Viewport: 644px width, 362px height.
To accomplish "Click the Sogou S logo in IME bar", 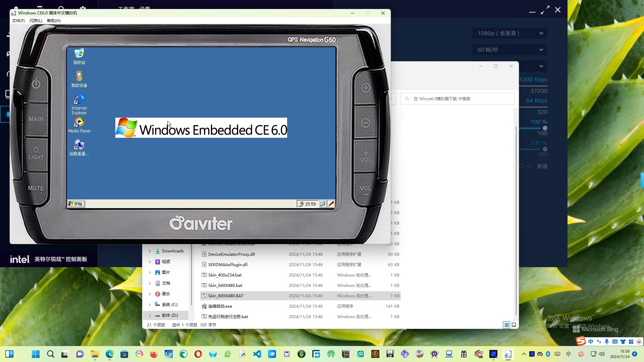I will (581, 341).
